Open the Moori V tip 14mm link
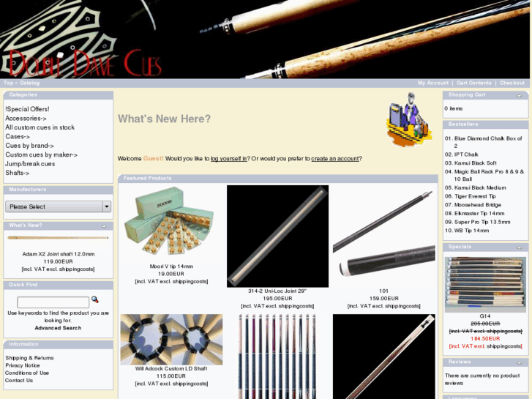Viewport: 532px width, 399px height. click(171, 266)
